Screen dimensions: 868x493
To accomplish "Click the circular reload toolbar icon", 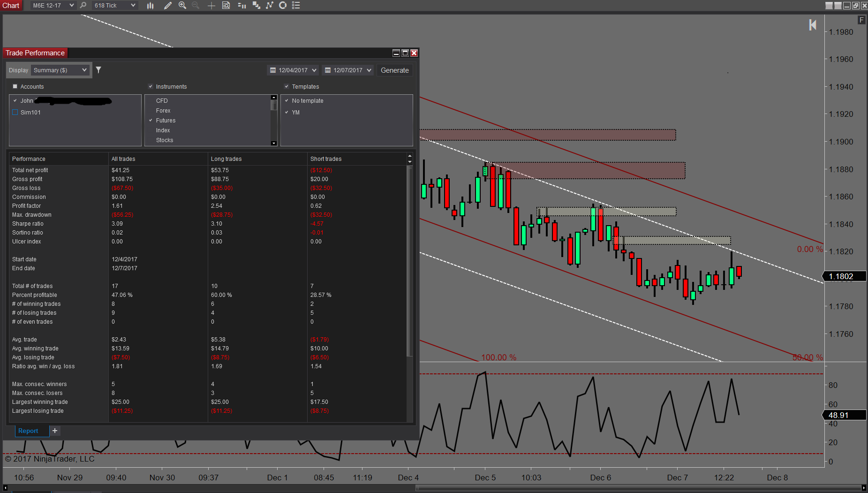I will [283, 5].
